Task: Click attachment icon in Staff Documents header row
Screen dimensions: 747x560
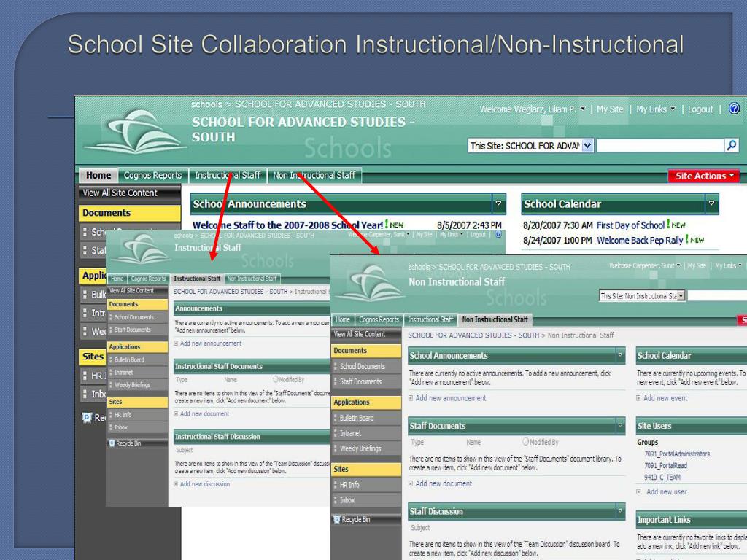Action: coord(525,442)
